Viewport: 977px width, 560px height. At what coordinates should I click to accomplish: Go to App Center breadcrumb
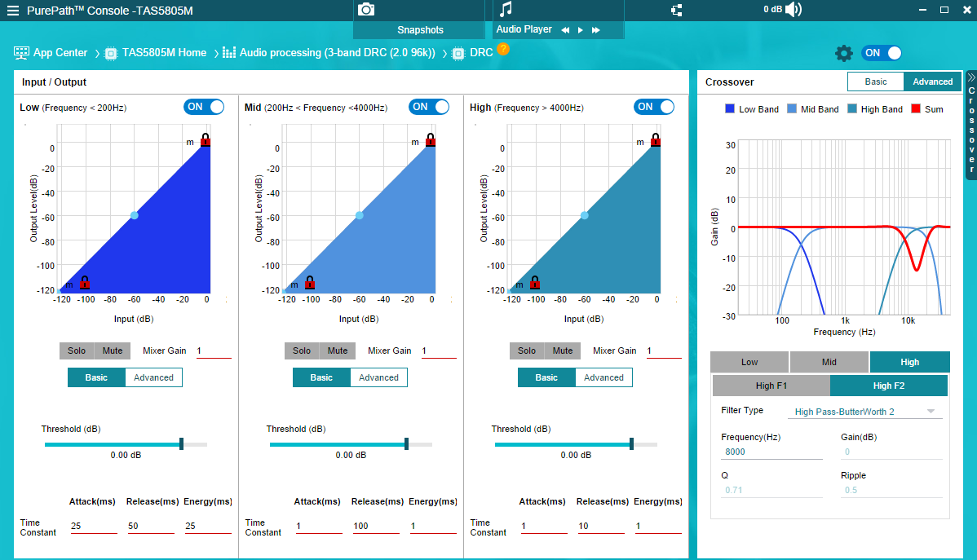(60, 53)
